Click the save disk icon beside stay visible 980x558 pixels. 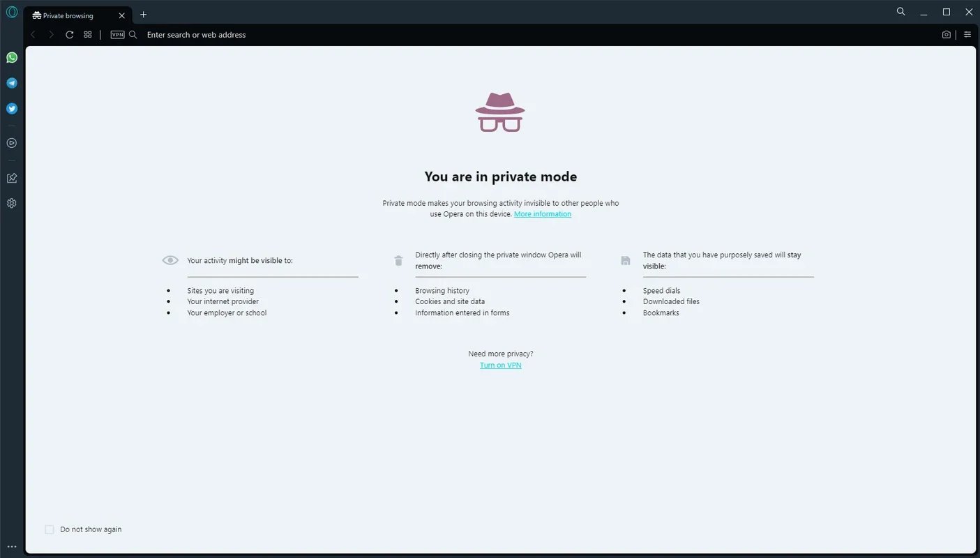click(626, 261)
